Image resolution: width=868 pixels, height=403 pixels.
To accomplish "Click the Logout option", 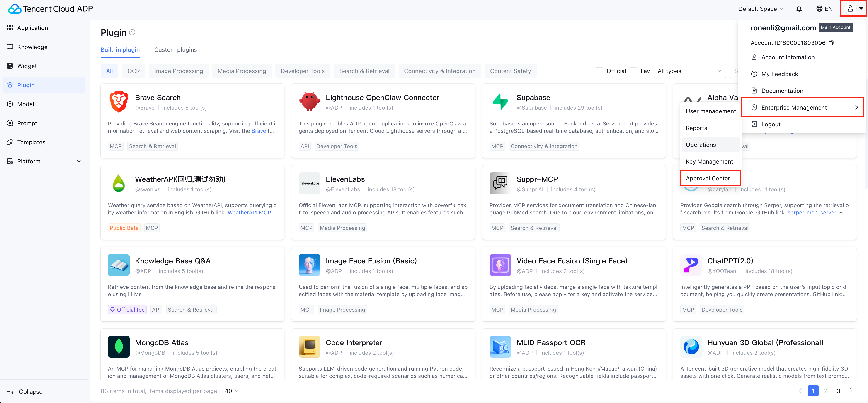I will (x=771, y=124).
